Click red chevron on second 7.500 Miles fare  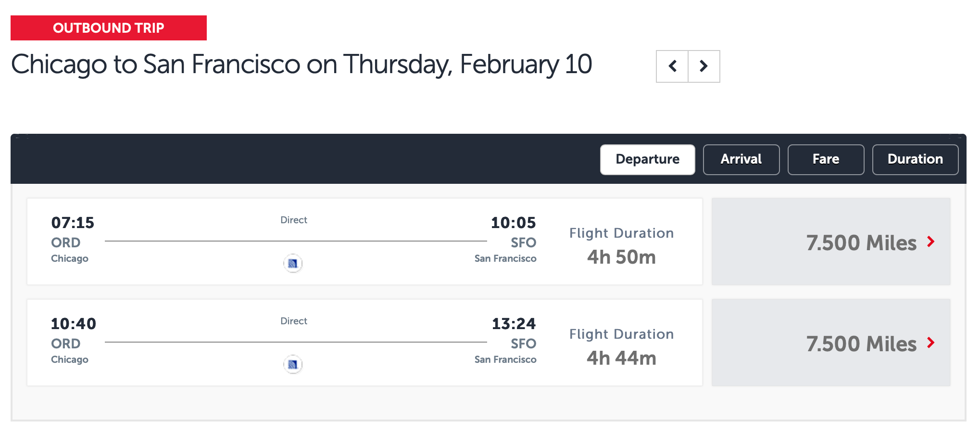pyautogui.click(x=931, y=343)
